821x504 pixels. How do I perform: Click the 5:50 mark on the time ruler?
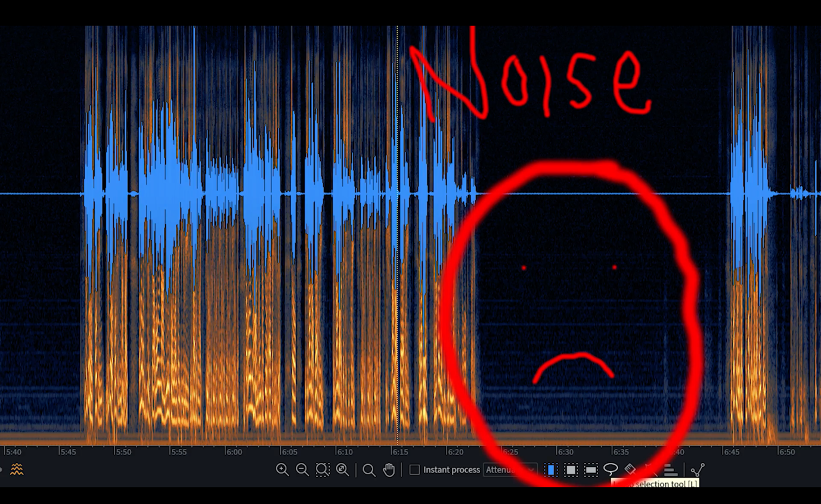point(123,452)
